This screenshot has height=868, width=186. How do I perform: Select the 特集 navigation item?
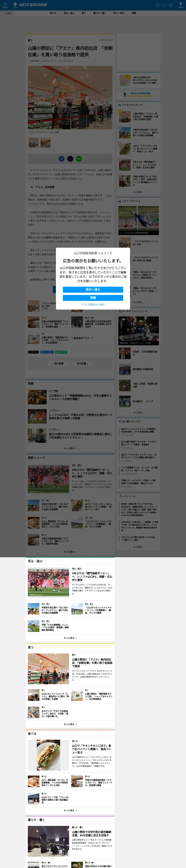134,13
